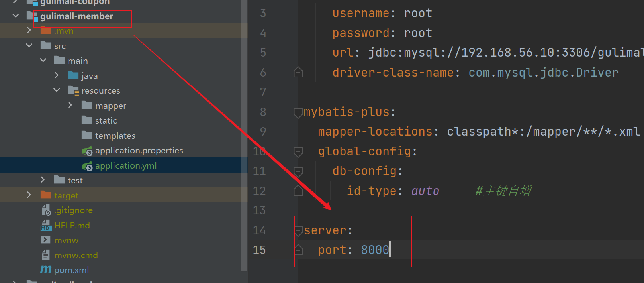Viewport: 644px width, 283px height.
Task: Click the application.yml Spring file icon
Action: coord(87,166)
